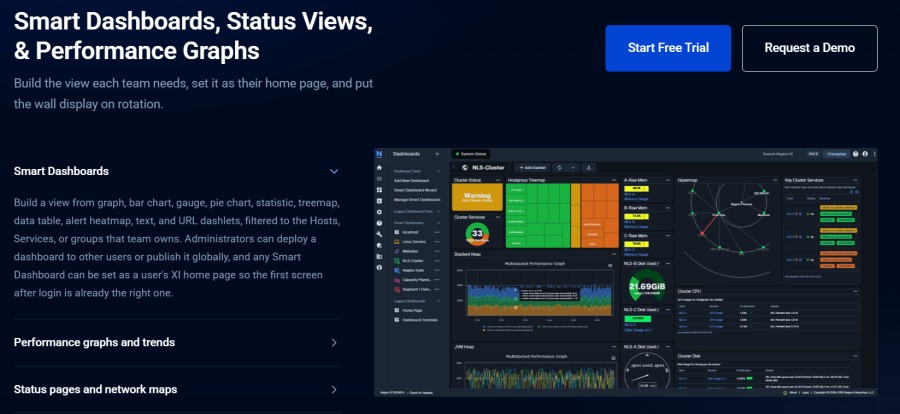Click the export icon in NLS-Cluster toolbar
This screenshot has width=900, height=414.
pyautogui.click(x=589, y=168)
